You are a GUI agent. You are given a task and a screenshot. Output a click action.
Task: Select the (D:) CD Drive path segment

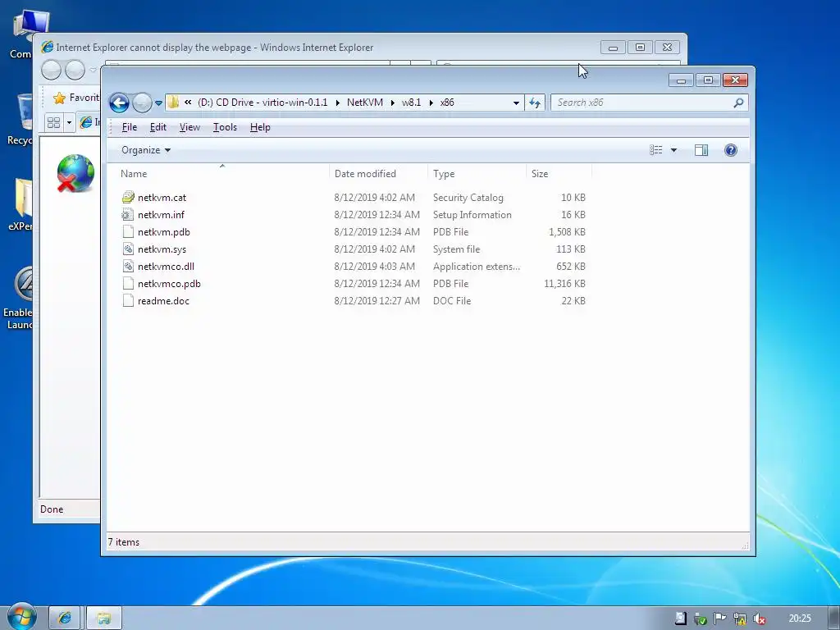262,103
